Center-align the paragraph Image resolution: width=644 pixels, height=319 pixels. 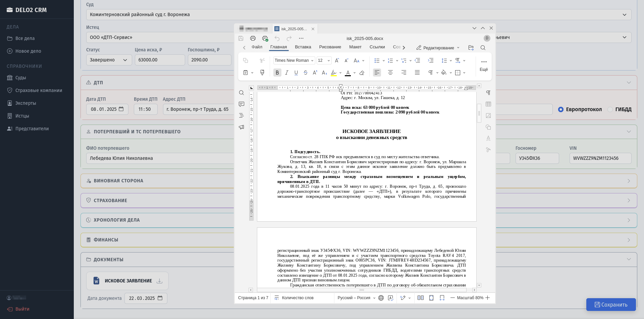390,73
